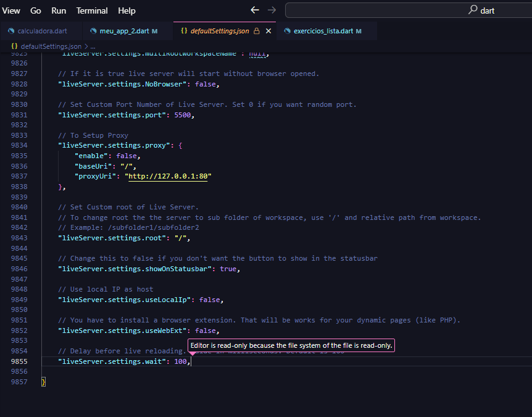Open the Terminal menu
The width and height of the screenshot is (532, 417).
pos(92,11)
